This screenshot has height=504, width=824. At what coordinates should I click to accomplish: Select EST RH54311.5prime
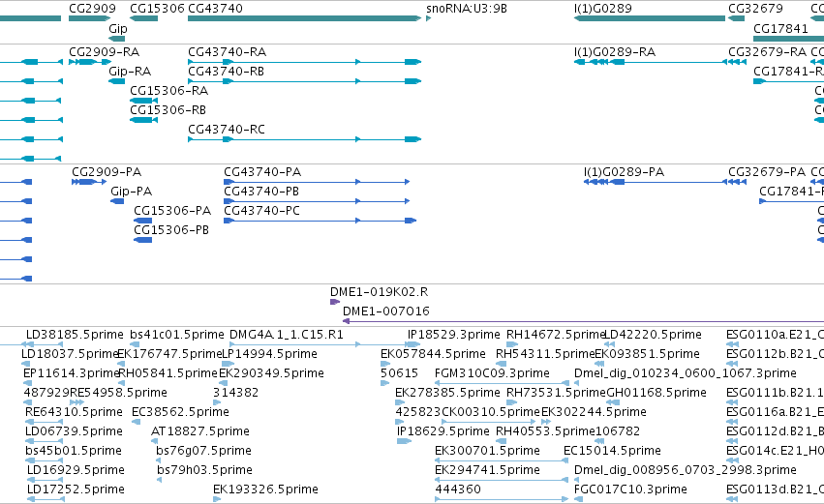coord(545,354)
